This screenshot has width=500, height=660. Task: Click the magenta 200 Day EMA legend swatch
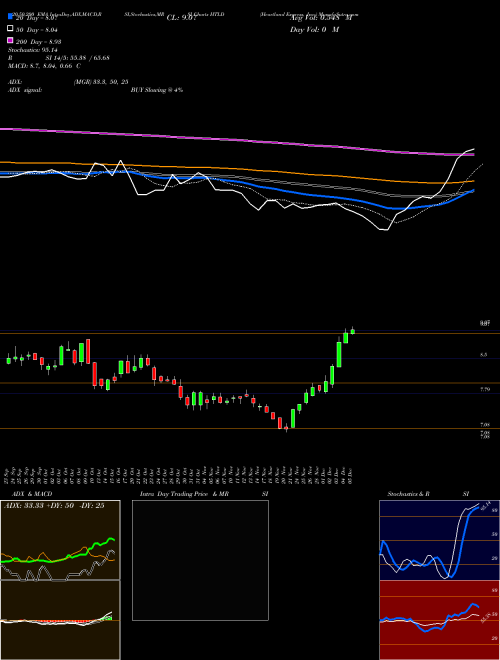tap(11, 40)
